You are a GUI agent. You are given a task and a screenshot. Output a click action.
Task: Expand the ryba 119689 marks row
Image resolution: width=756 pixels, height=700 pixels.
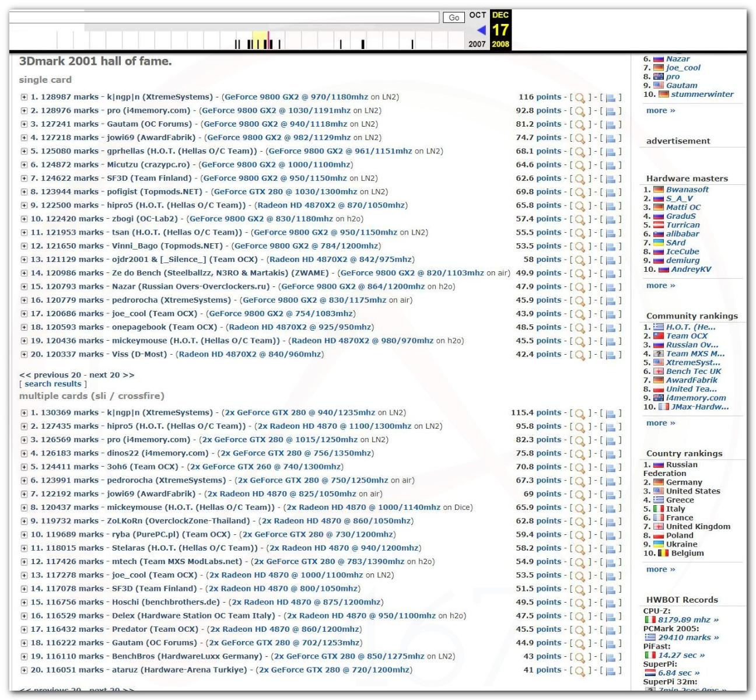24,535
